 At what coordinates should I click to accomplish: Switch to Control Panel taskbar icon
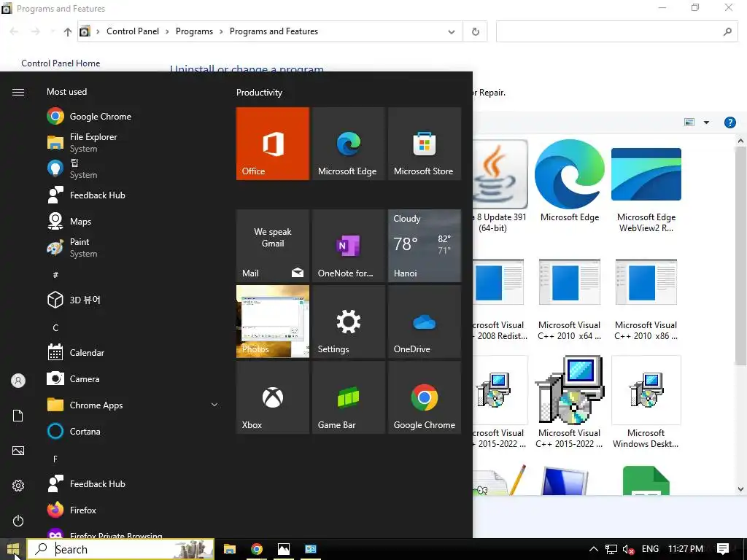point(311,549)
